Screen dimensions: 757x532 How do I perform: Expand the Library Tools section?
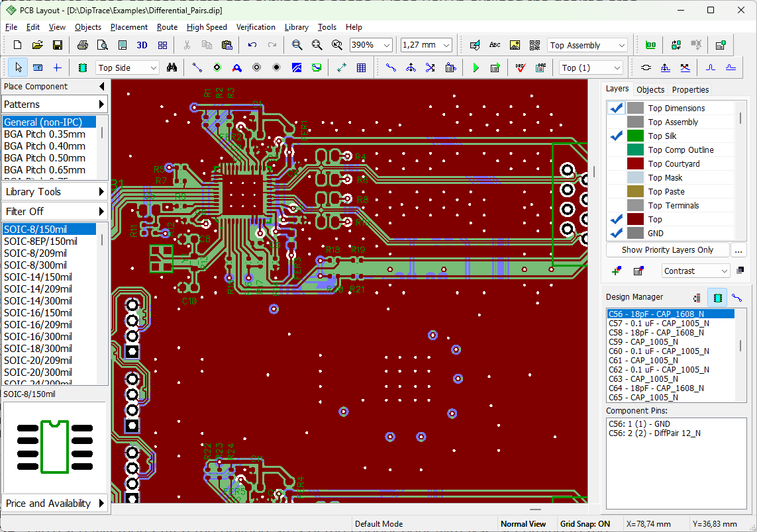tap(54, 191)
